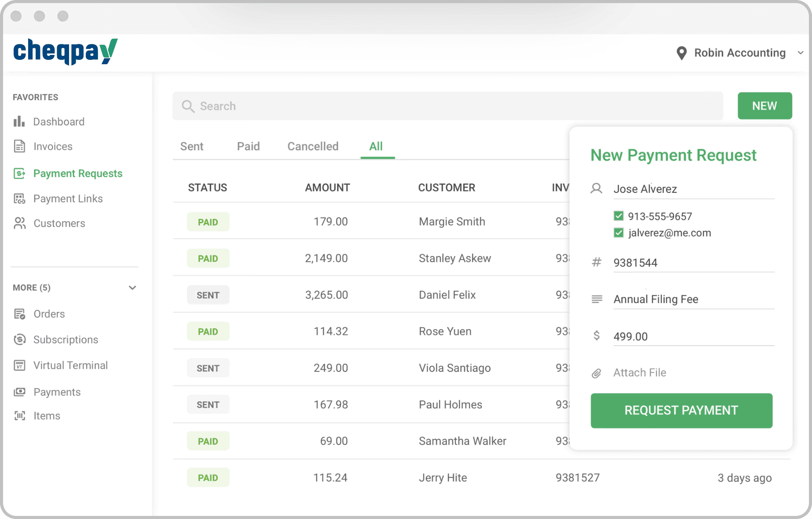The height and width of the screenshot is (519, 812).
Task: Click the cheqpay logo
Action: [x=66, y=51]
